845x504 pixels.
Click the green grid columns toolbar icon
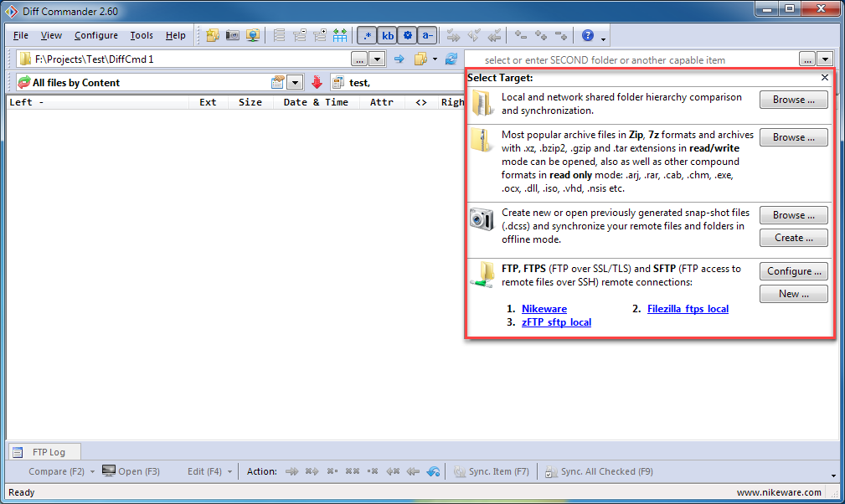click(x=340, y=35)
